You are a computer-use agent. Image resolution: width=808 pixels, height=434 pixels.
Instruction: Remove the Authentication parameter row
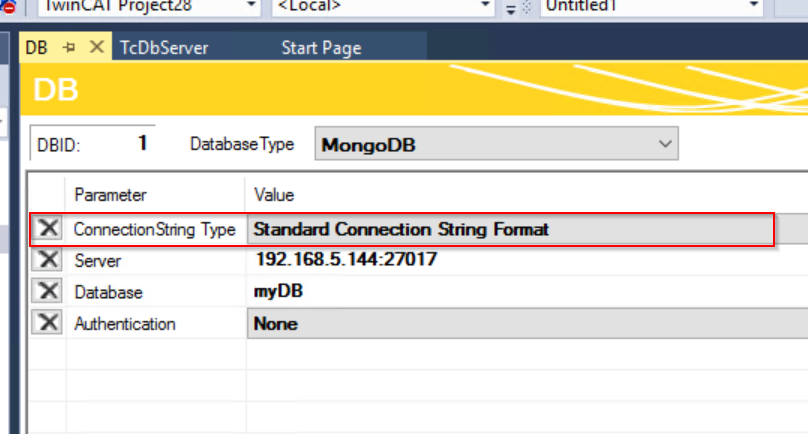tap(48, 323)
